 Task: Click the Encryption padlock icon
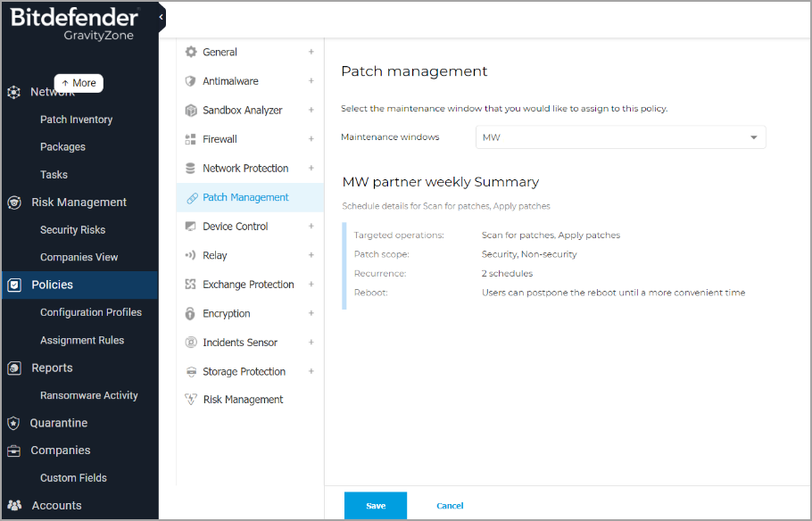[x=191, y=313]
